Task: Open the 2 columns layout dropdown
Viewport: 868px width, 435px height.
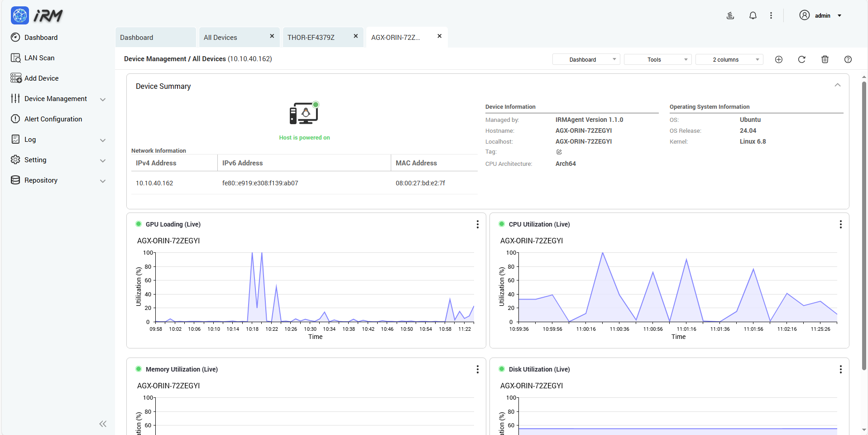Action: click(729, 59)
